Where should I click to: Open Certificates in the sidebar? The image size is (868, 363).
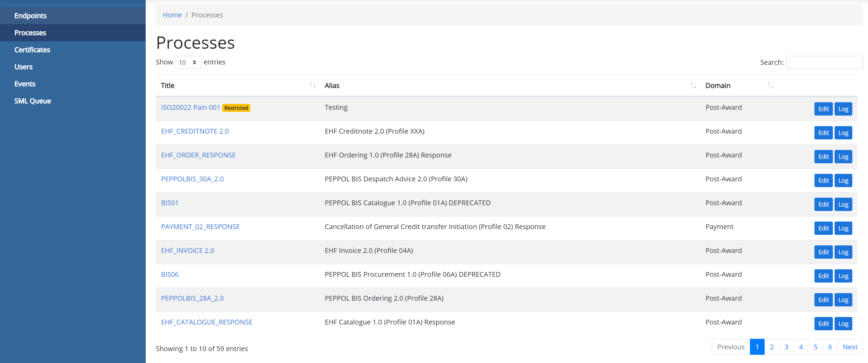(32, 50)
